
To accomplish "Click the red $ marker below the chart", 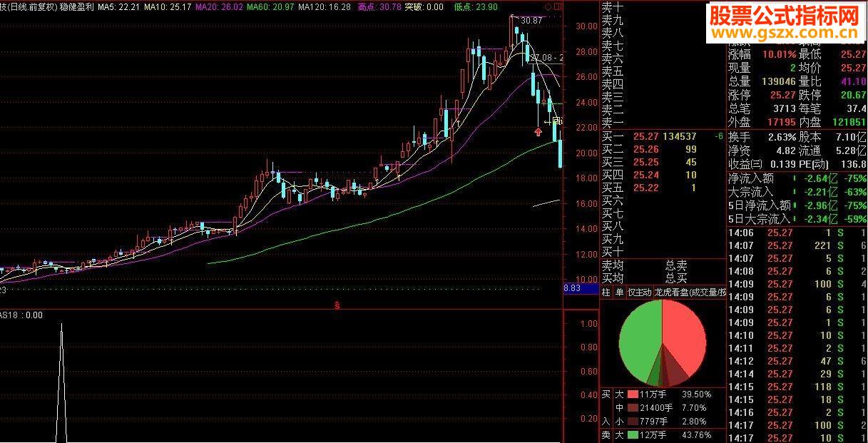I will tap(336, 305).
